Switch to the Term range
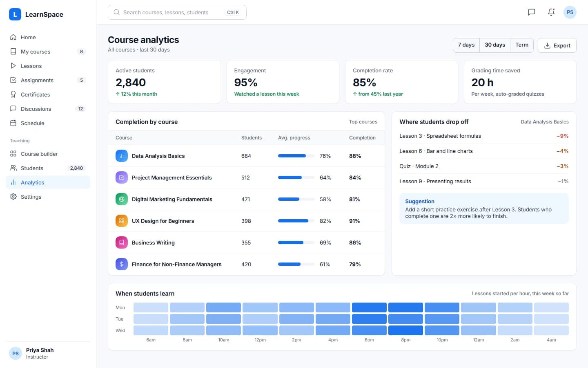Viewport: 588px width, 368px height. (522, 45)
